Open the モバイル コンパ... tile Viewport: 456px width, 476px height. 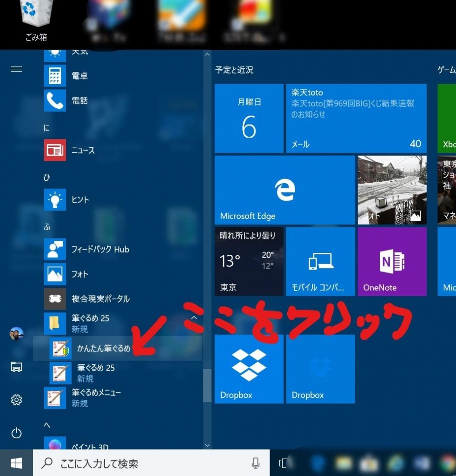coord(321,262)
